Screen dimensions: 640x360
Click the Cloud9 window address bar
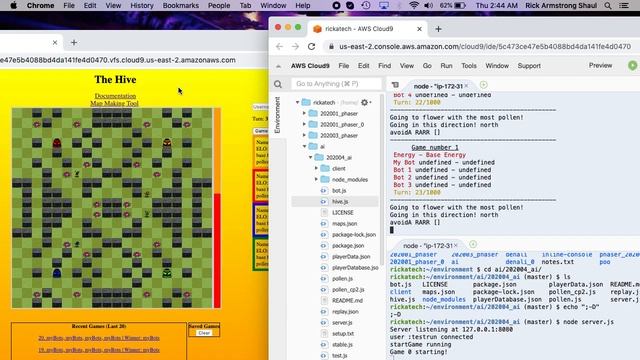tap(484, 47)
